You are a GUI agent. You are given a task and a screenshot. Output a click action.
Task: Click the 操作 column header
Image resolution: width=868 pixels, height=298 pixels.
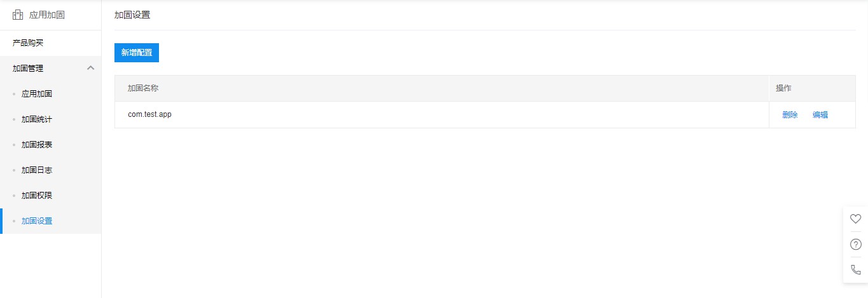point(783,88)
